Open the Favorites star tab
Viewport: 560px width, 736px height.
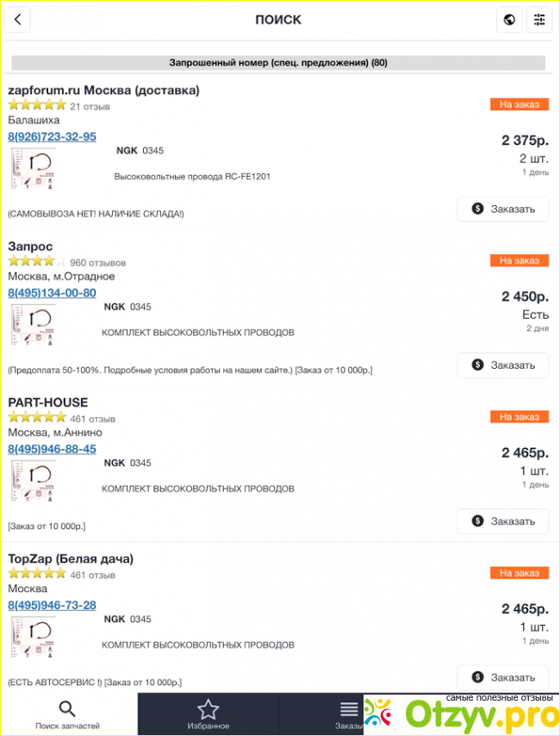208,714
